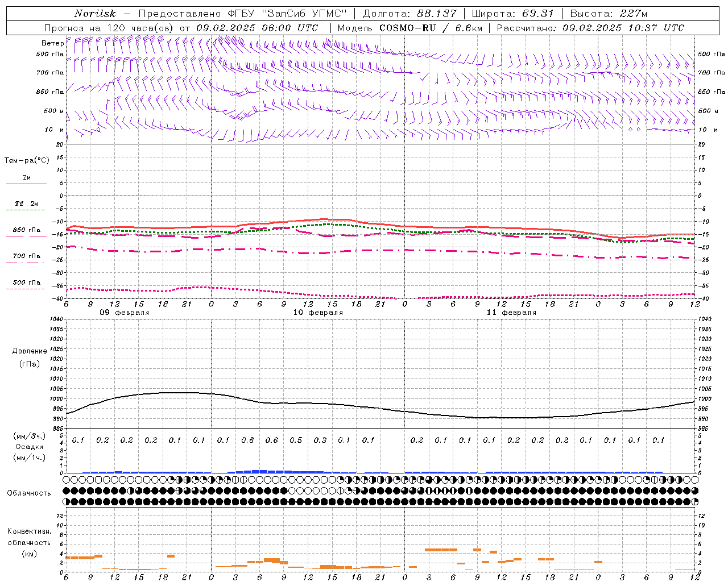This screenshot has height=582, width=728.
Task: Click the '(мм/1ч.)' hourly precipitation unit label
Action: click(30, 458)
